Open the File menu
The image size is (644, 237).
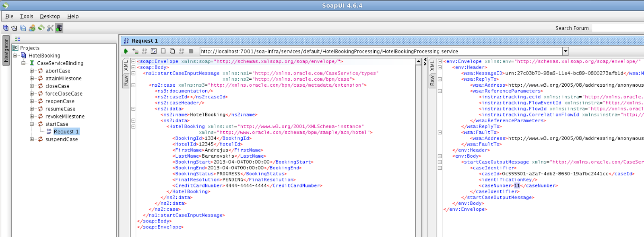9,16
